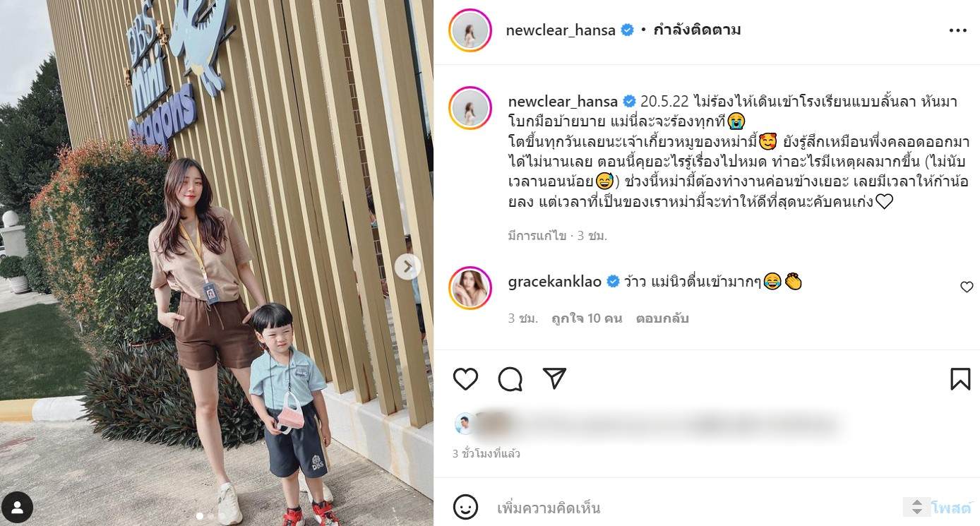Open newclear_hansa profile picture in header
The image size is (980, 526).
tap(470, 30)
